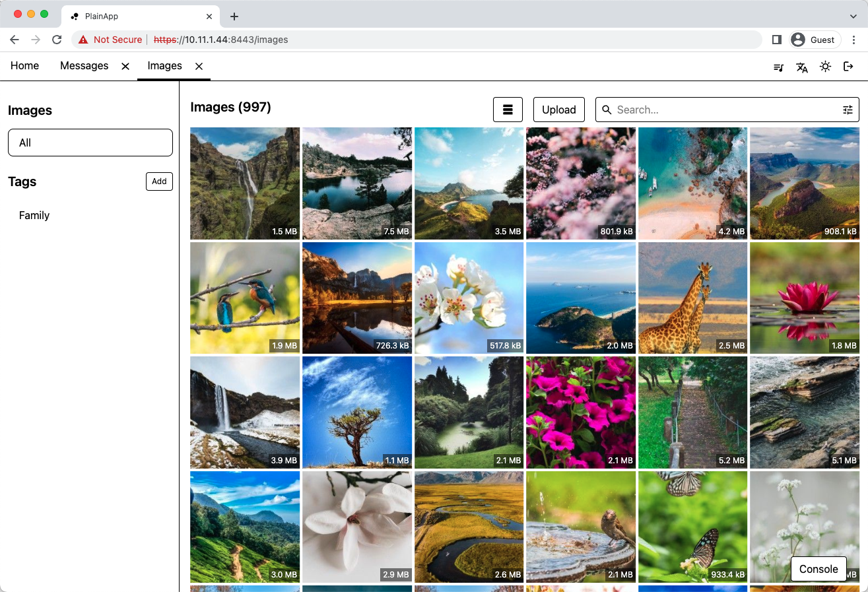This screenshot has height=592, width=868.
Task: Click the Tags sidebar heading
Action: click(22, 181)
